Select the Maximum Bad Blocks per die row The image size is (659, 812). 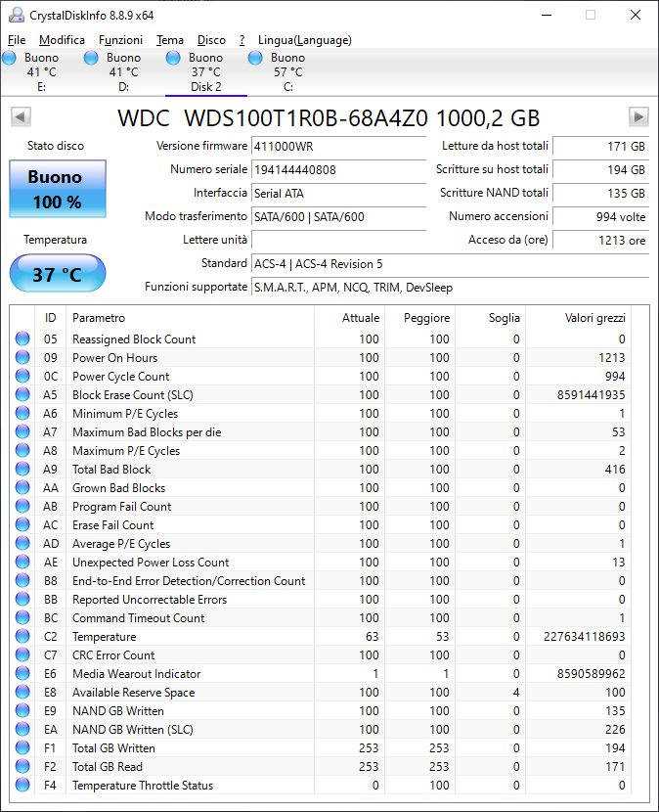click(321, 431)
